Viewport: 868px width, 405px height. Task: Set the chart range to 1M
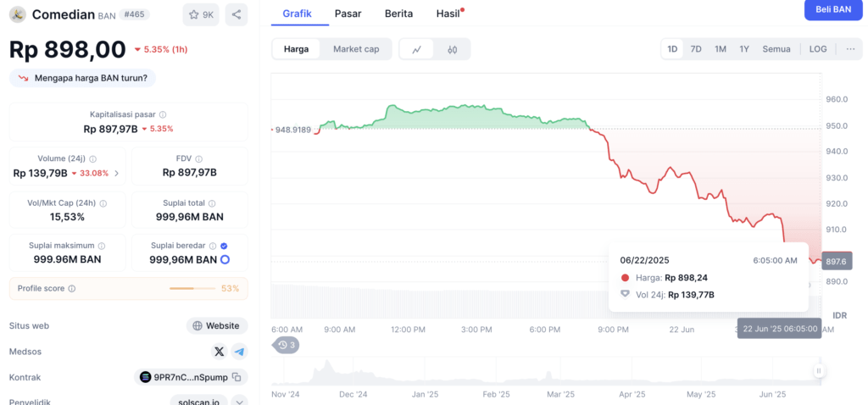tap(721, 48)
